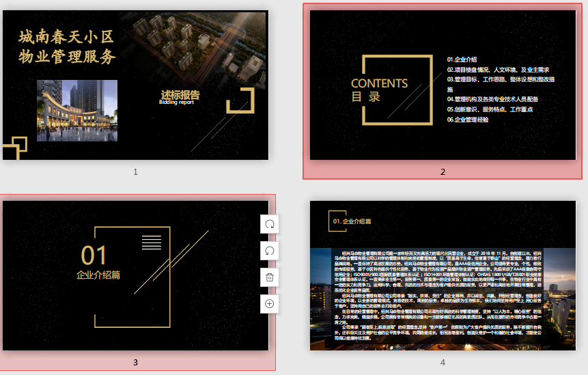Viewport: 588px width, 375px height.
Task: Click page number 1 label
Action: (x=135, y=171)
